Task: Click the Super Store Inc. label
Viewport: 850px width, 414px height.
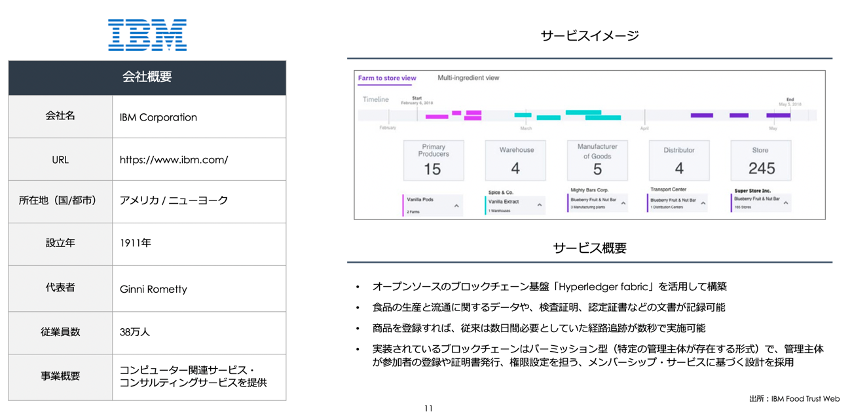Action: pyautogui.click(x=752, y=190)
